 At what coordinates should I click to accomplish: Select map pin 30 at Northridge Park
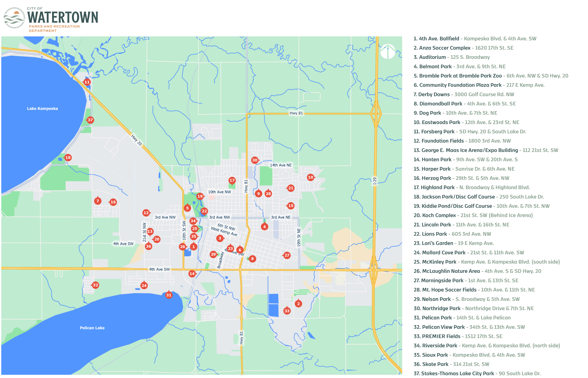[x=255, y=160]
